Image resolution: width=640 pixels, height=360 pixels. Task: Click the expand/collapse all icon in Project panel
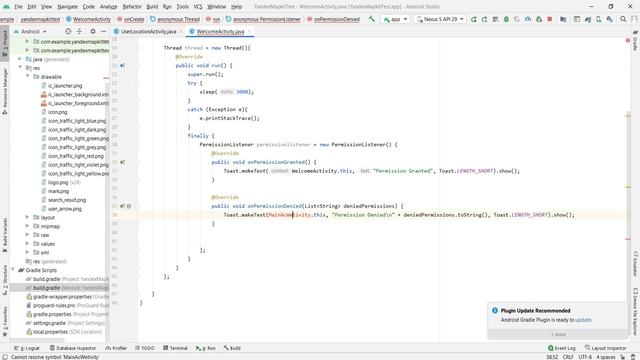coord(79,31)
